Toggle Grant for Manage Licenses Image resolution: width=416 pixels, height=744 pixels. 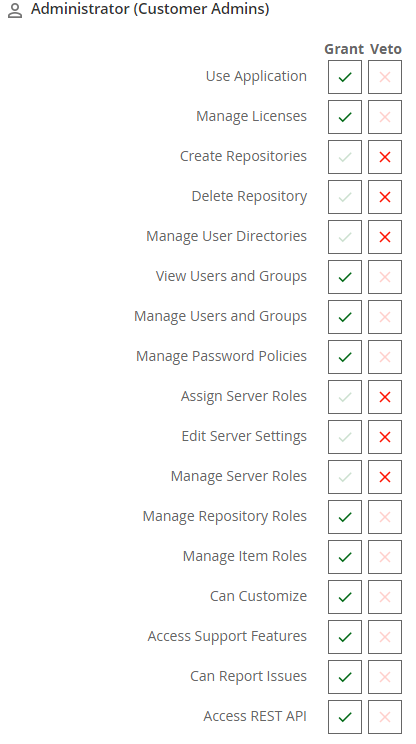[x=345, y=117]
